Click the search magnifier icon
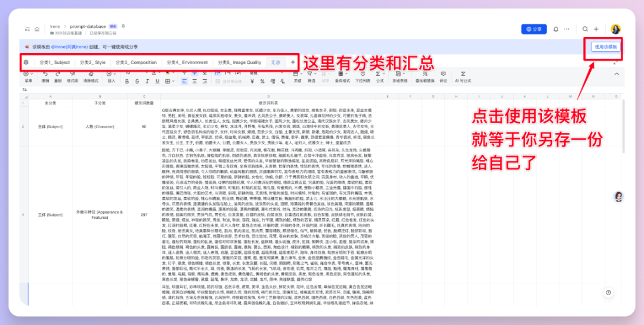The image size is (644, 325). [585, 29]
